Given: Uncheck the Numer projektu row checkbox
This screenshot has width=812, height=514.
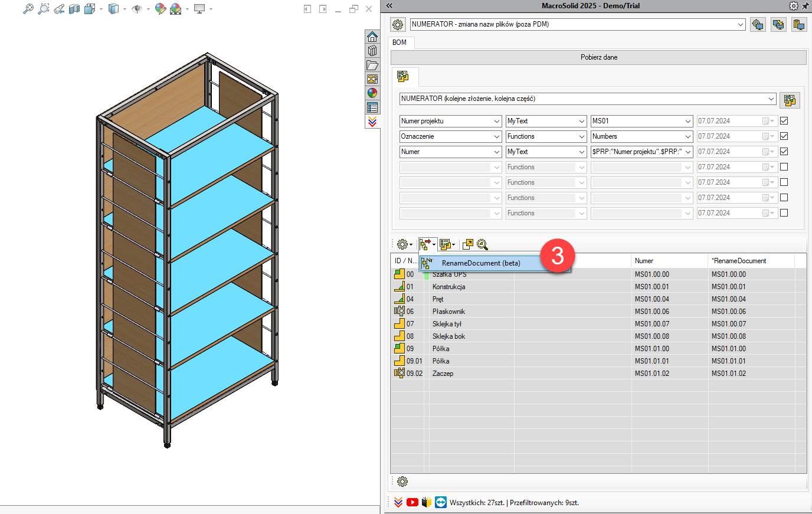Looking at the screenshot, I should (x=784, y=121).
